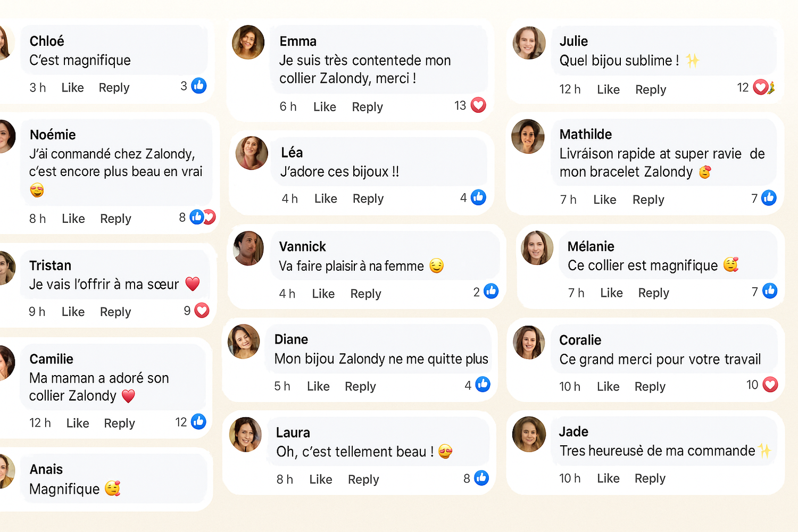The image size is (798, 532).
Task: Click the thumbs-up reaction on Laura's comment
Action: coord(481,478)
